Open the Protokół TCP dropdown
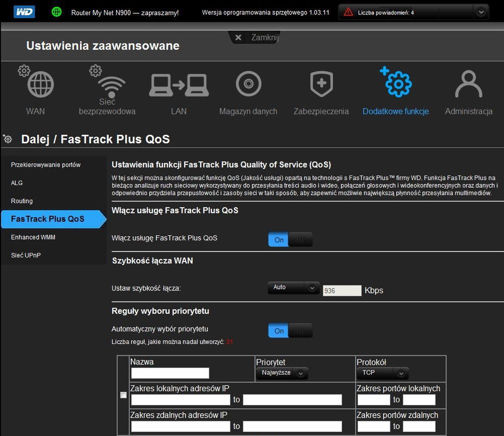This screenshot has width=504, height=436. pos(383,373)
